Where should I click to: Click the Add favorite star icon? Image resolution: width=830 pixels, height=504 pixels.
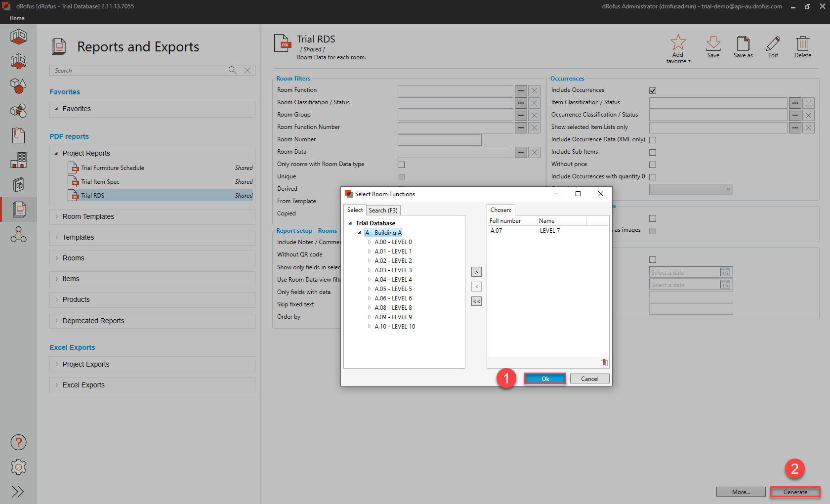pos(678,43)
